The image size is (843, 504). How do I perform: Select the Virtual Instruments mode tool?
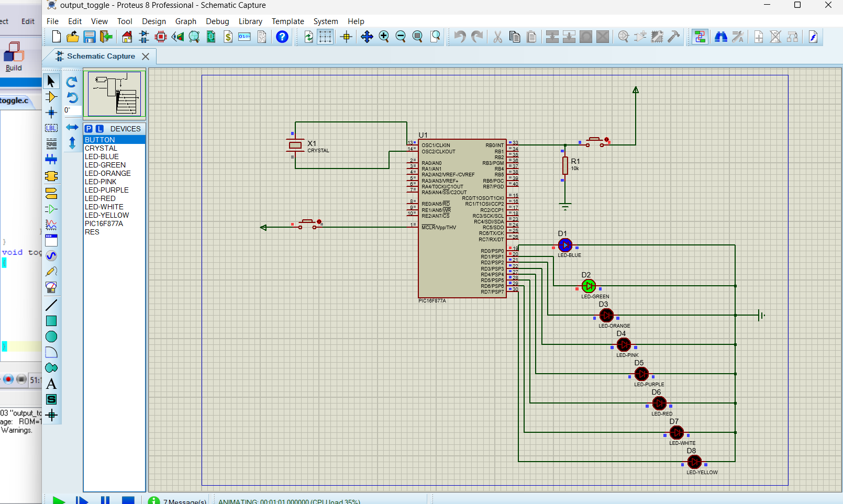pos(51,287)
